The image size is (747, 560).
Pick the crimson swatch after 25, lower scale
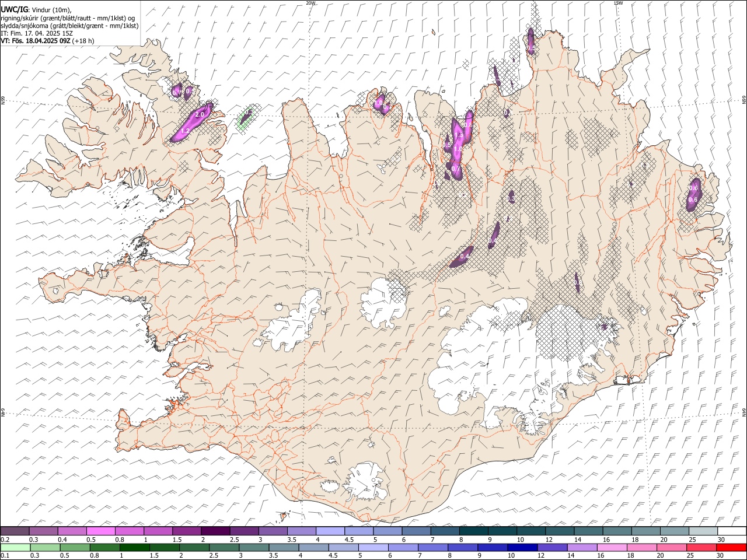[701, 547]
